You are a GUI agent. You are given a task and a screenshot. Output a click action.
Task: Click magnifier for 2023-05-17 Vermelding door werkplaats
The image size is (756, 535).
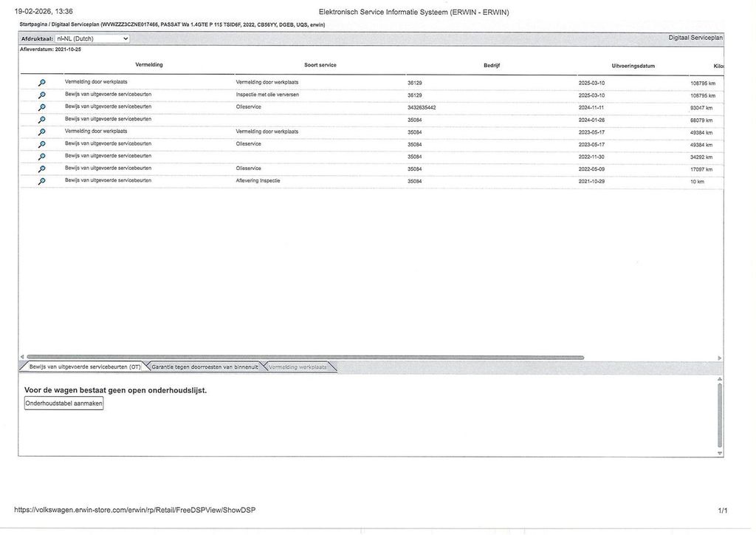(41, 132)
